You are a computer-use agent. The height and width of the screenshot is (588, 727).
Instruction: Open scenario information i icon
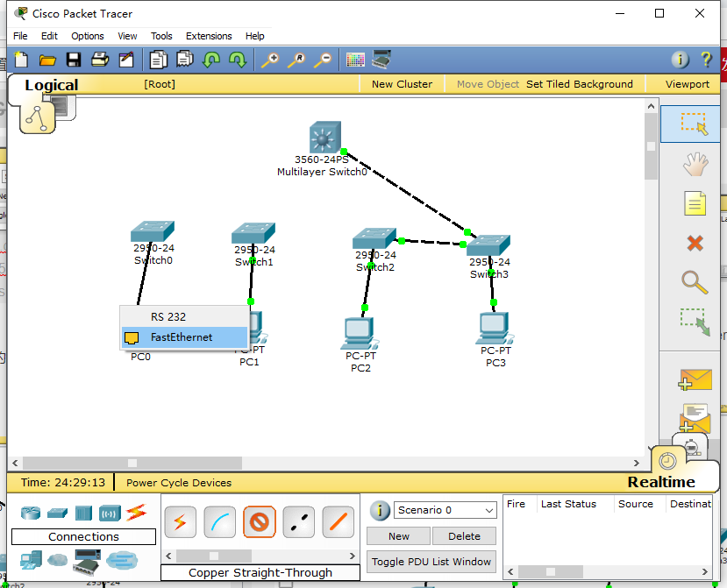point(379,511)
